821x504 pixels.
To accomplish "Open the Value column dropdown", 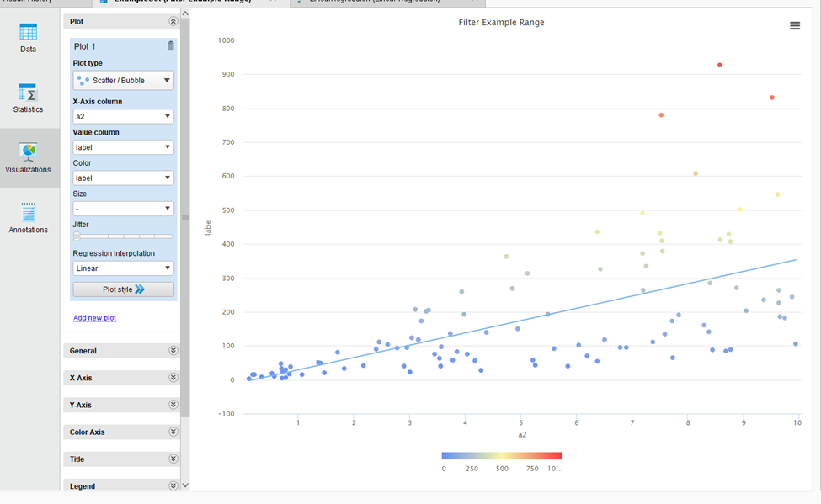I will click(x=124, y=147).
